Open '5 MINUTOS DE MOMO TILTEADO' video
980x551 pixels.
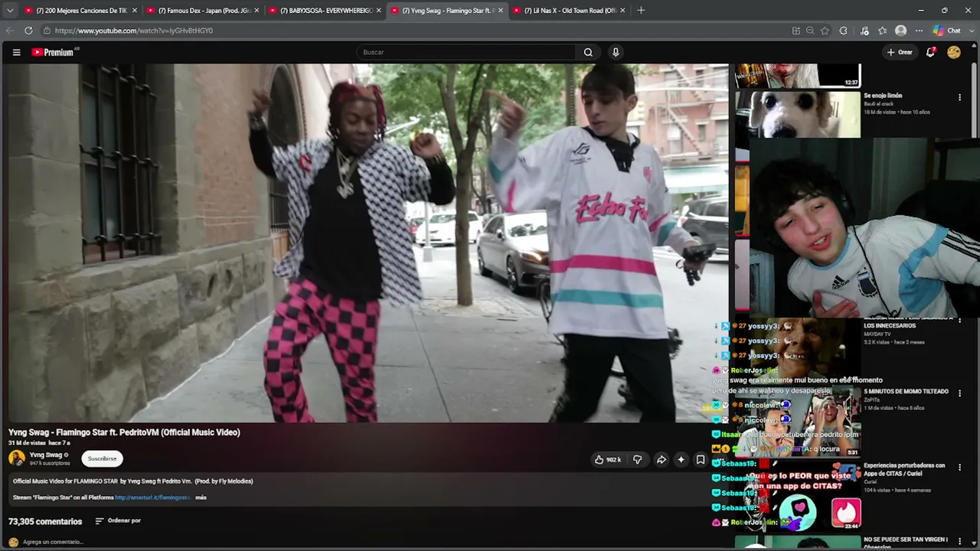coord(906,392)
